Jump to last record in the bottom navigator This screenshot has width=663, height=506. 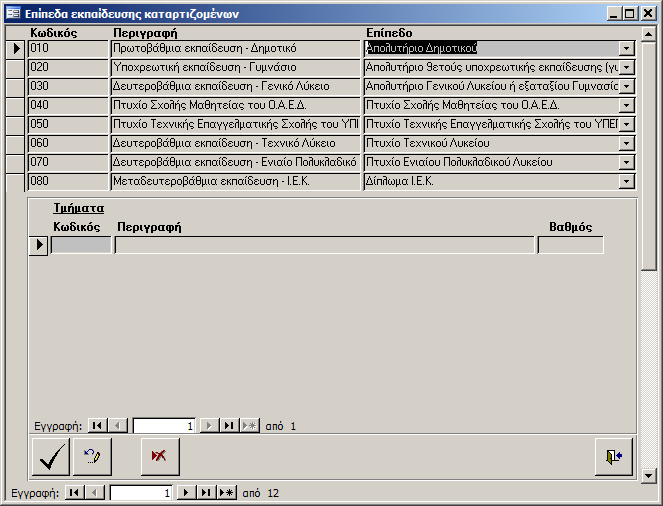(x=206, y=493)
